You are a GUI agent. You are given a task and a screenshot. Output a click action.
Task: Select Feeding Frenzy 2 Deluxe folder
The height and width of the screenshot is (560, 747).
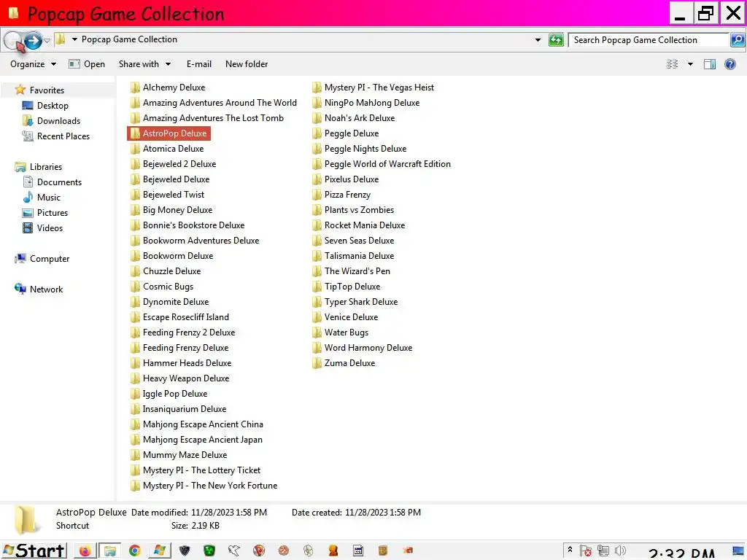[x=182, y=332]
